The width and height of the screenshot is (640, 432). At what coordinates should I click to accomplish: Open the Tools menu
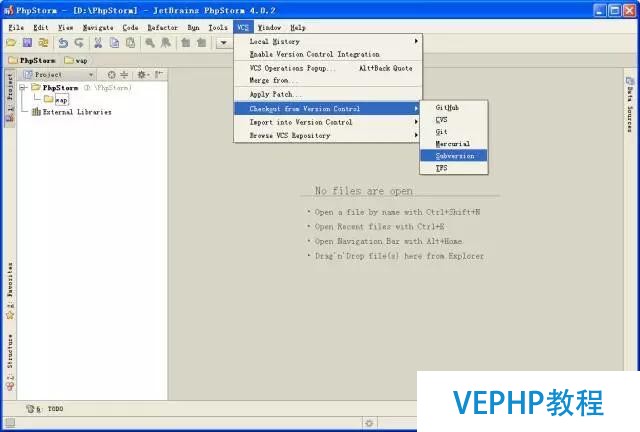point(218,27)
